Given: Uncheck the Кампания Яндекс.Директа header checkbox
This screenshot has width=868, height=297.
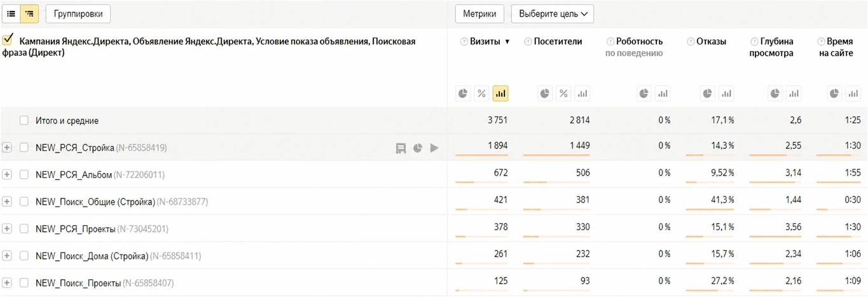Looking at the screenshot, I should [x=8, y=40].
